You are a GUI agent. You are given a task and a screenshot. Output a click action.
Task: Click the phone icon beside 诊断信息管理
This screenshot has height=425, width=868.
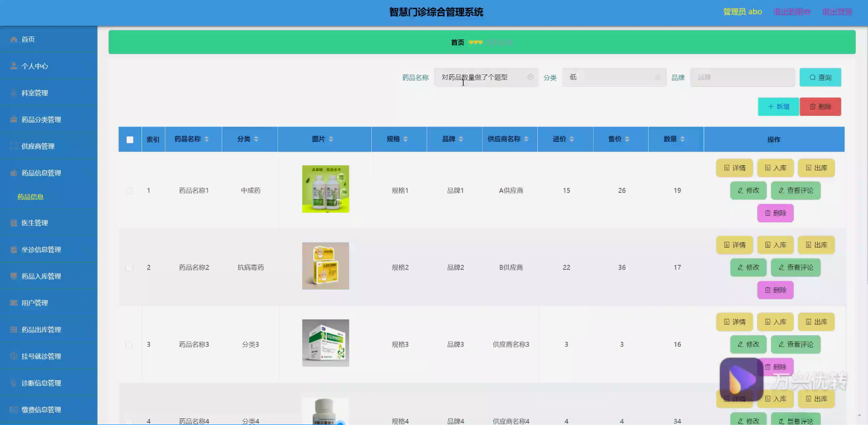point(14,383)
